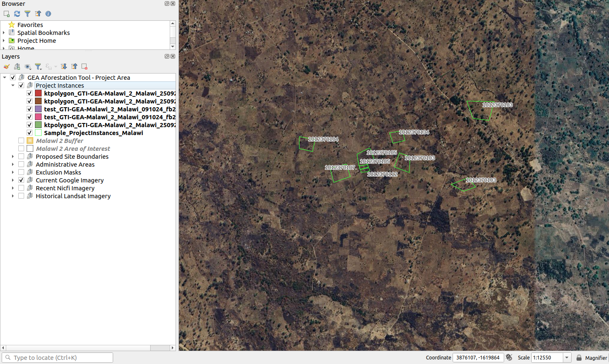
Task: Click the Scale value field 1:12550
Action: tap(547, 357)
